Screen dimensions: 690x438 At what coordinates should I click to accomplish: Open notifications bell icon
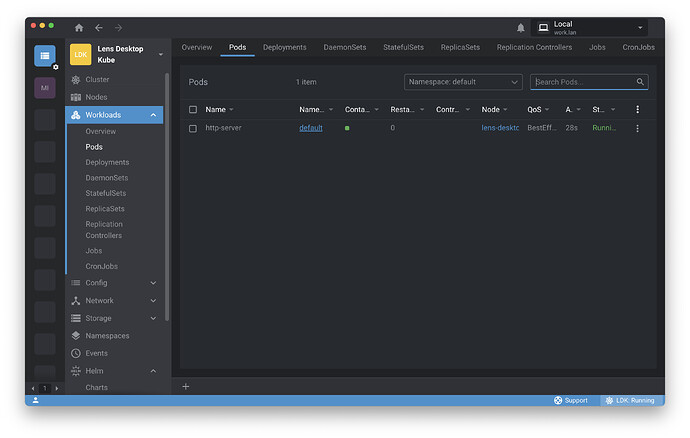pos(520,28)
